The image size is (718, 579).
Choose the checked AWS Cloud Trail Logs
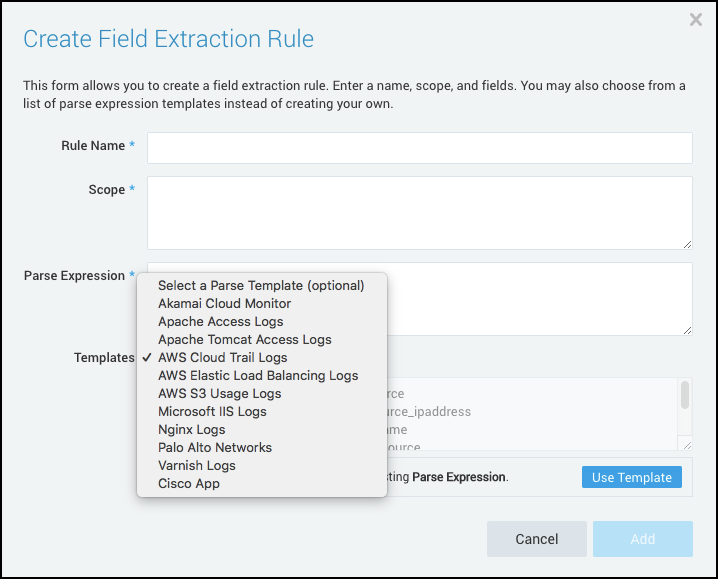(x=223, y=358)
